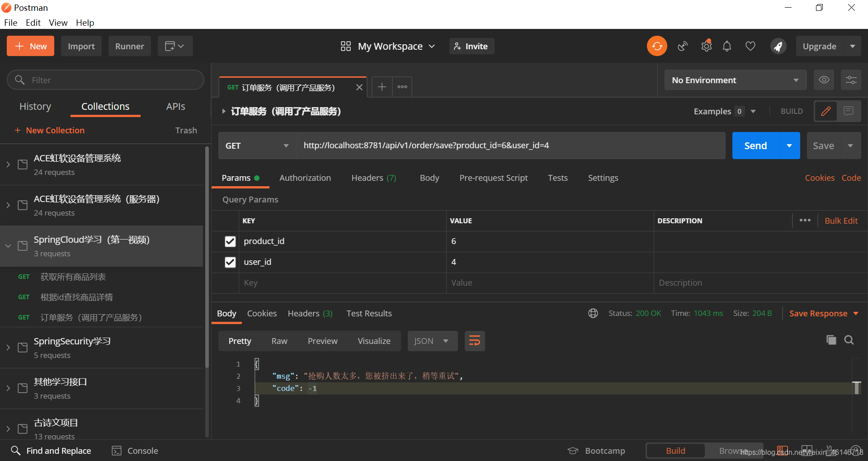Click the Import button
Image resolution: width=868 pixels, height=461 pixels.
pyautogui.click(x=81, y=46)
